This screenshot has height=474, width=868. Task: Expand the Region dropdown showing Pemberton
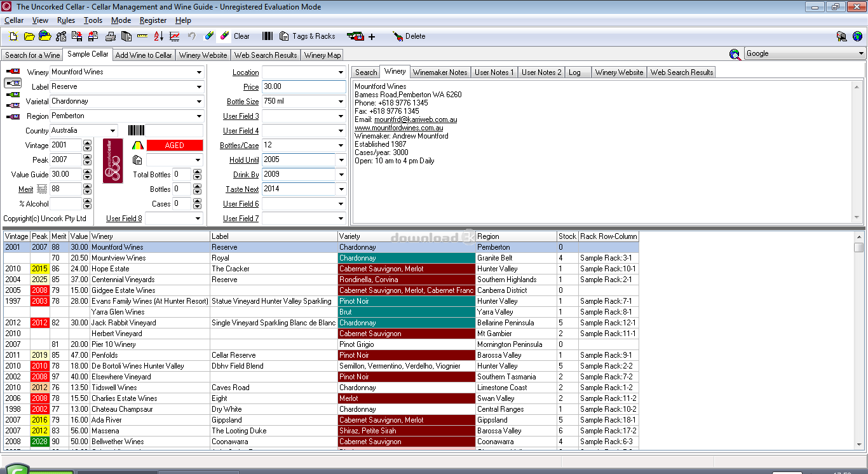(x=199, y=116)
